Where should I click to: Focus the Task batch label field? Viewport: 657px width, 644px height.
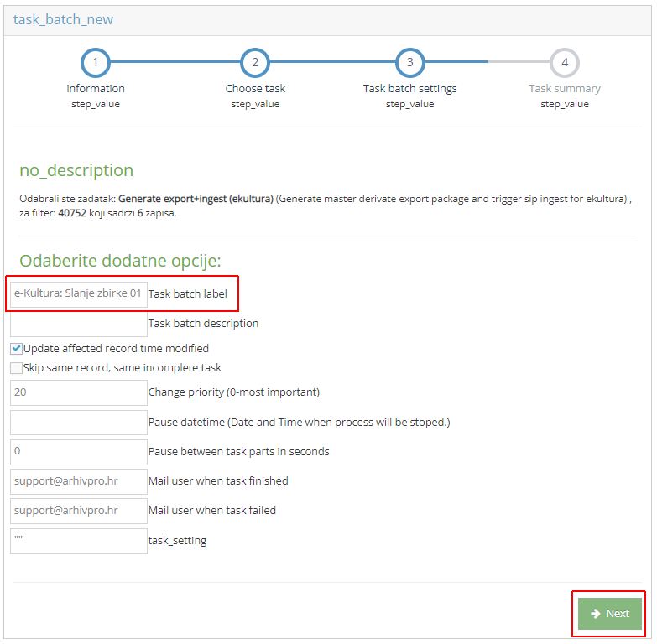(79, 294)
